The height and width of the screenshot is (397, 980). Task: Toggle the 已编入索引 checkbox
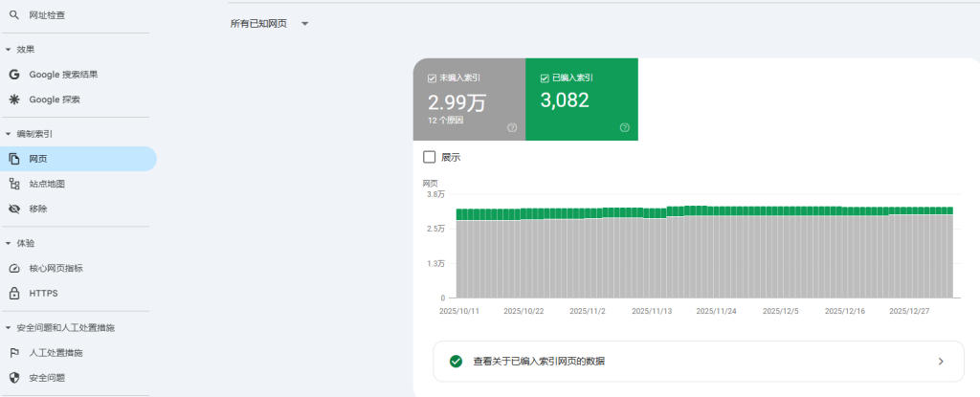point(545,77)
